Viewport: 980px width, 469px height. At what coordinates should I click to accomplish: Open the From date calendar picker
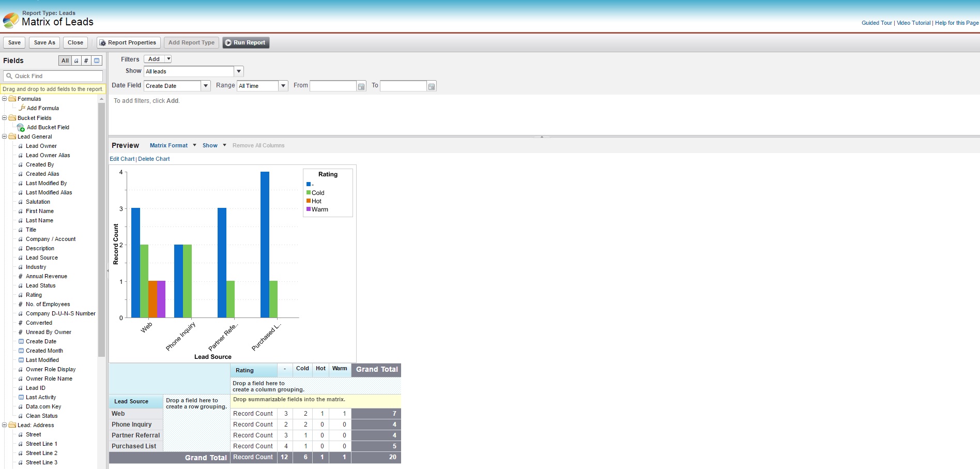coord(361,86)
